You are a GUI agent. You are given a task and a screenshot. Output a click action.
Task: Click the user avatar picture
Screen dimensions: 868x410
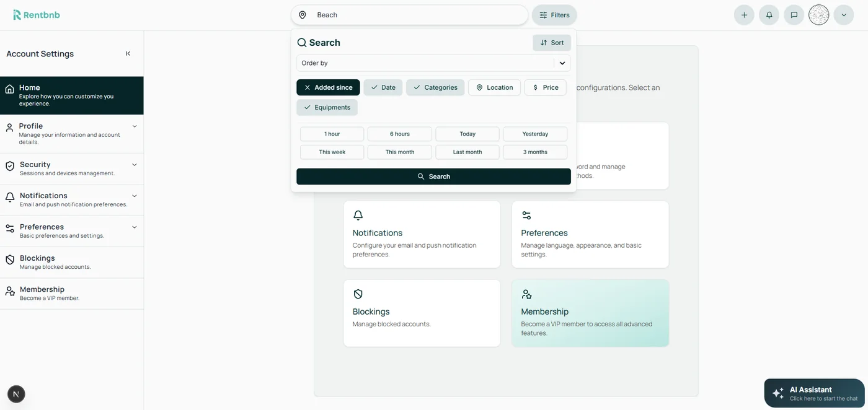pos(818,15)
